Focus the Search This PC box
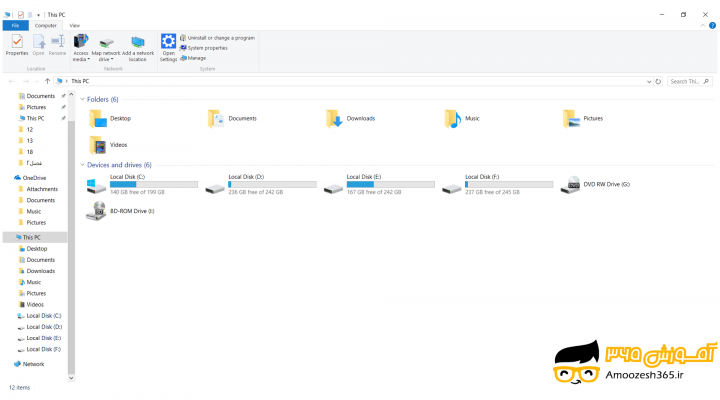Image resolution: width=720 pixels, height=400 pixels. point(689,81)
